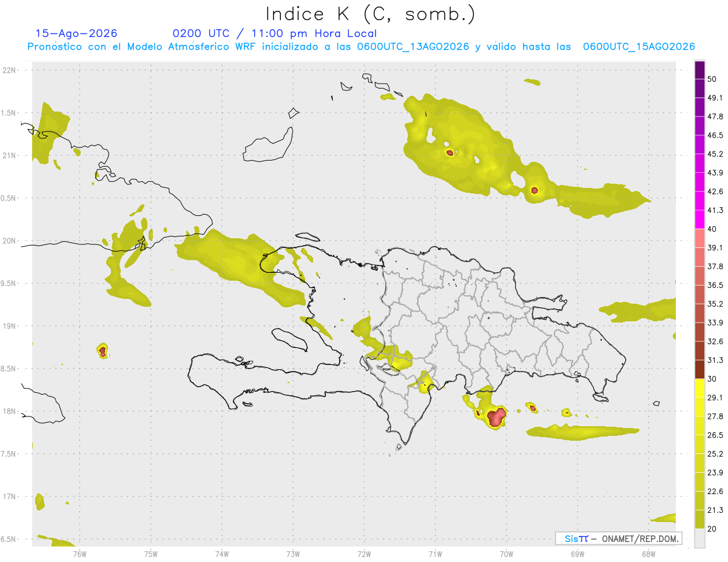728x562 pixels.
Task: Click the '71W' longitude axis label
Action: 435,554
